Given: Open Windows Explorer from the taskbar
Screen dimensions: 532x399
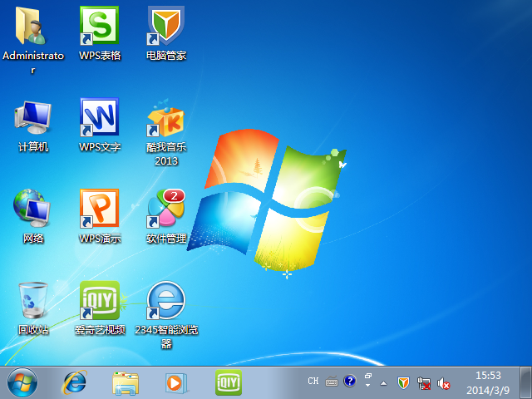Looking at the screenshot, I should pos(126,382).
